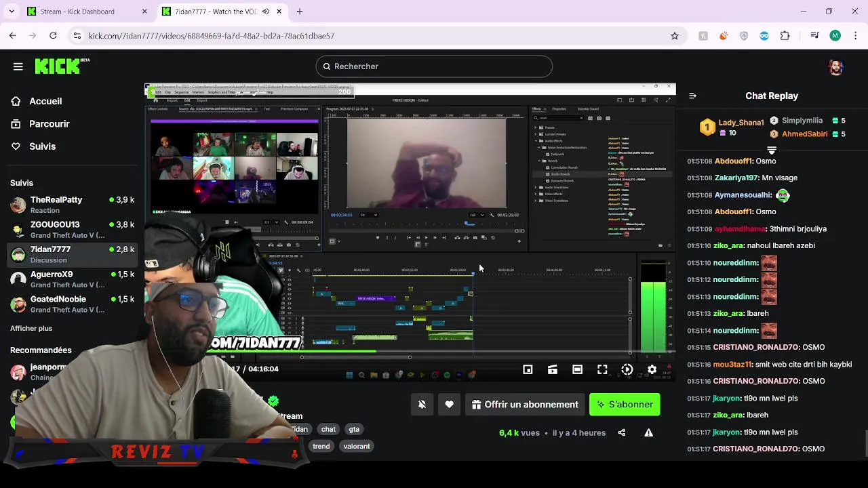Close the Stream - Kick Dashboard tab
Image resolution: width=868 pixels, height=488 pixels.
(x=144, y=12)
